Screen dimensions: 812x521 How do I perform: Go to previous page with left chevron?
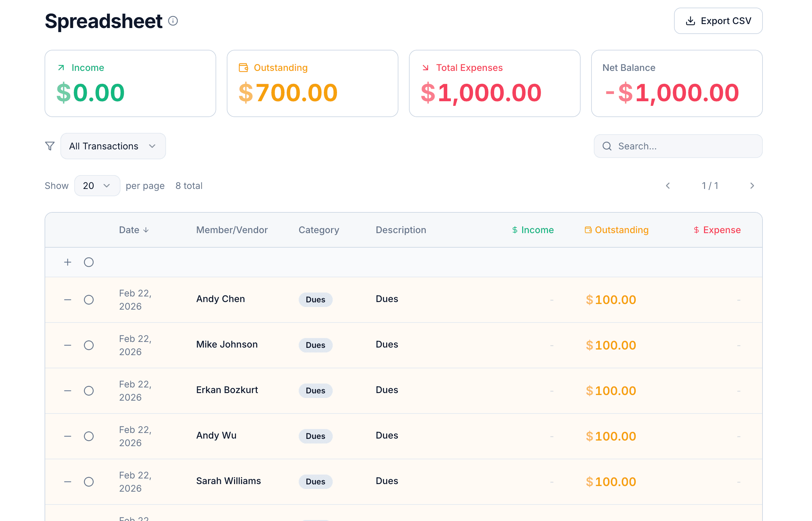(x=668, y=186)
